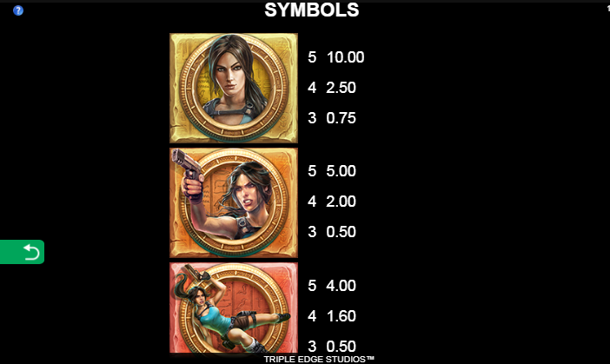Select the Lara aiming pistol symbol

point(234,202)
